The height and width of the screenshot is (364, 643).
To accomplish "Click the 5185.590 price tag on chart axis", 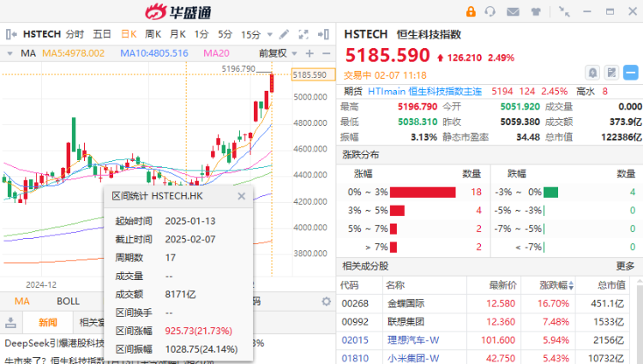I will click(313, 75).
